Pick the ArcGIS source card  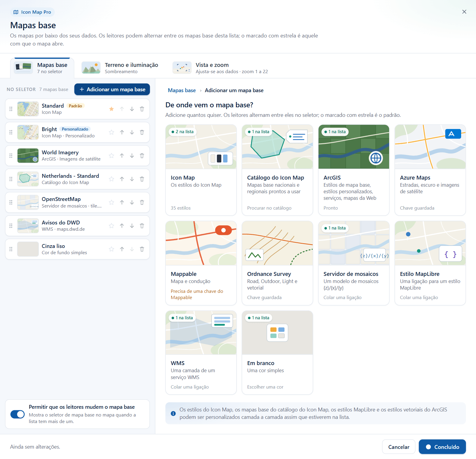coord(354,170)
